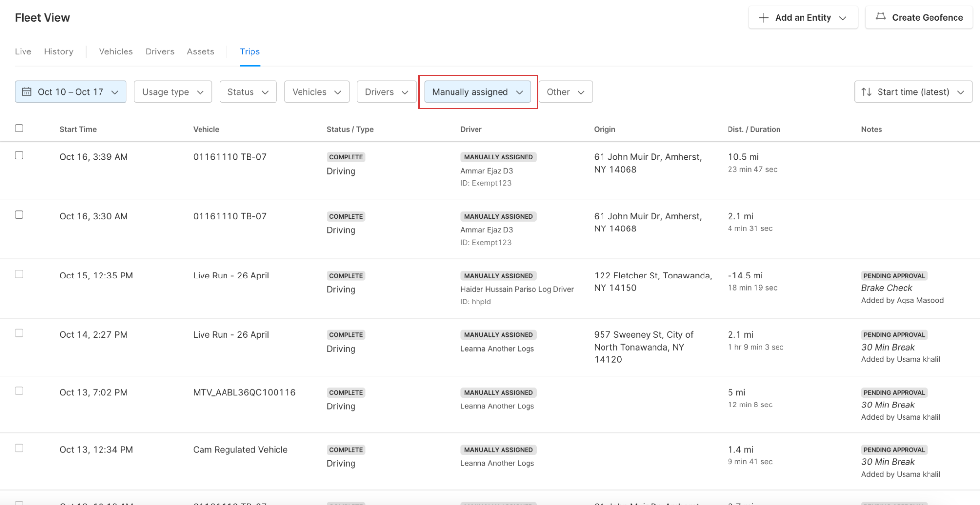980x505 pixels.
Task: Open the Start time (latest) sort dropdown
Action: click(x=913, y=92)
